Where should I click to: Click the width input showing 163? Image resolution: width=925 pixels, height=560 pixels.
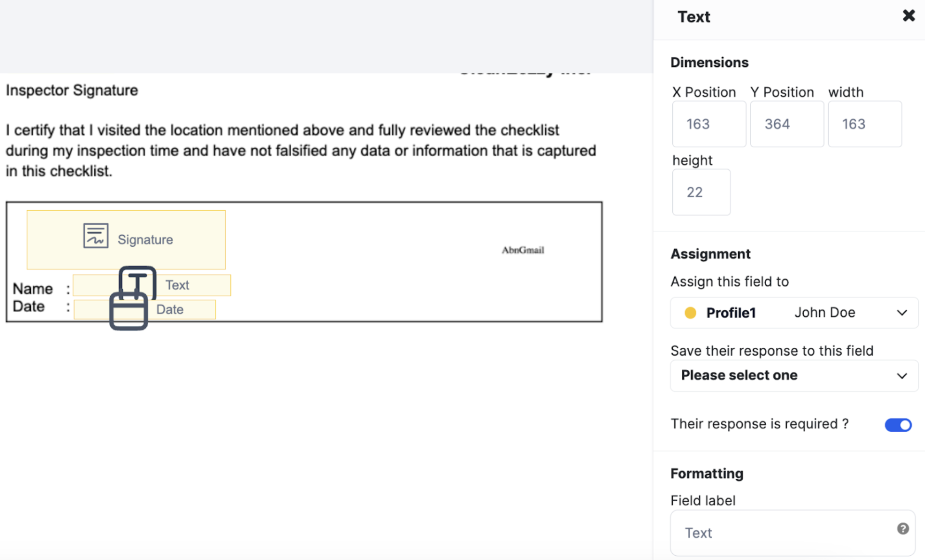pyautogui.click(x=864, y=124)
